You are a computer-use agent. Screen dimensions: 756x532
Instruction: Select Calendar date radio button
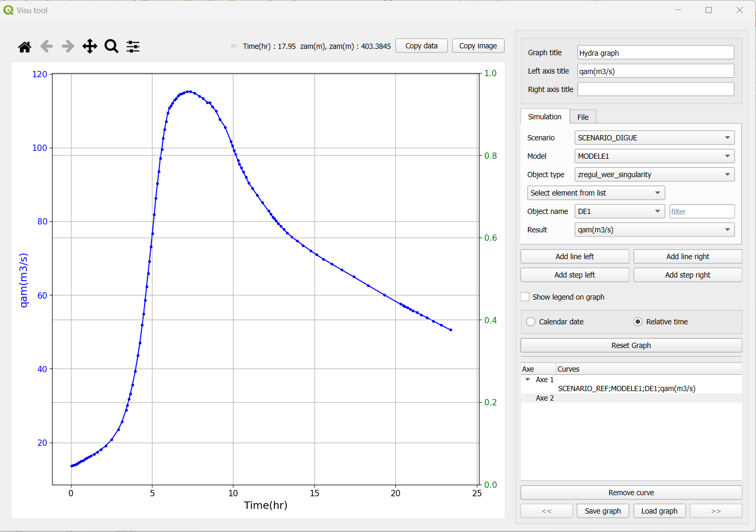point(530,322)
